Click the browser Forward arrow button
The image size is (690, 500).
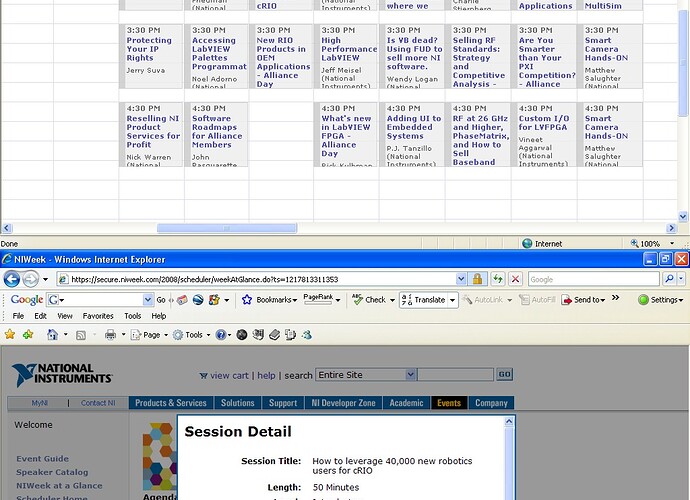click(x=30, y=279)
